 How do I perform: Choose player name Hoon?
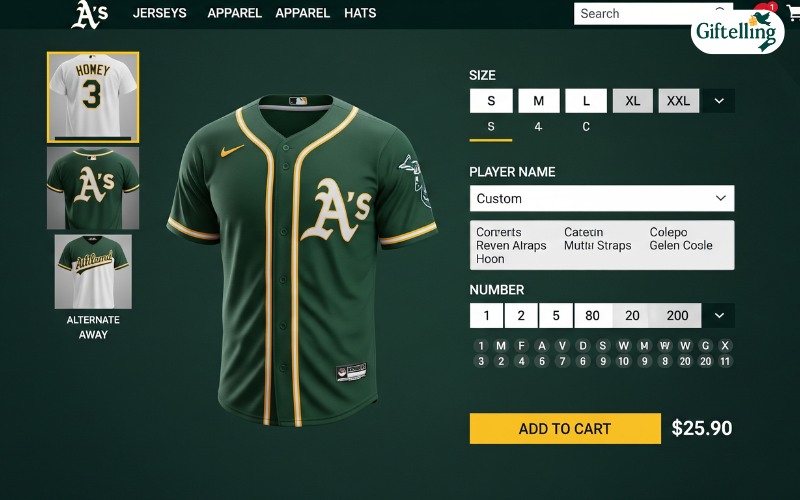tap(490, 259)
